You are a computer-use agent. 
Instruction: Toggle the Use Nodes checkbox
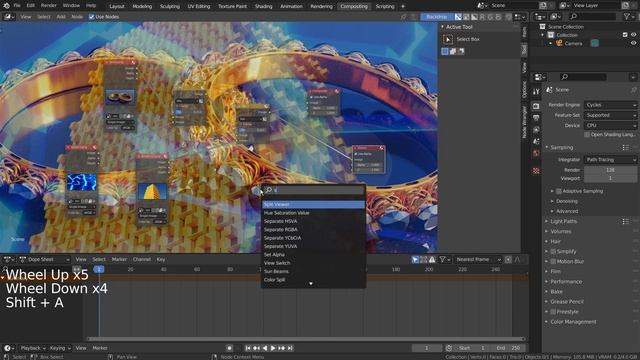[91, 17]
